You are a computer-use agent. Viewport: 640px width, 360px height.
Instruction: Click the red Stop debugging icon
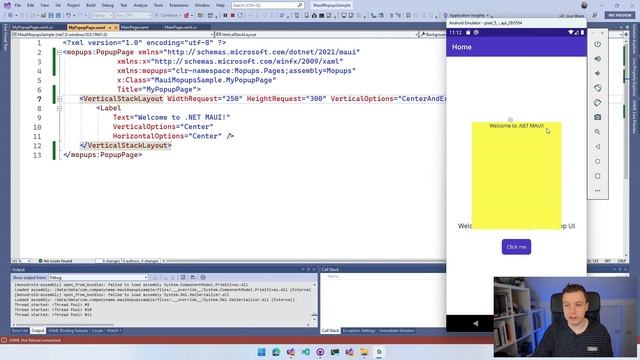click(233, 16)
